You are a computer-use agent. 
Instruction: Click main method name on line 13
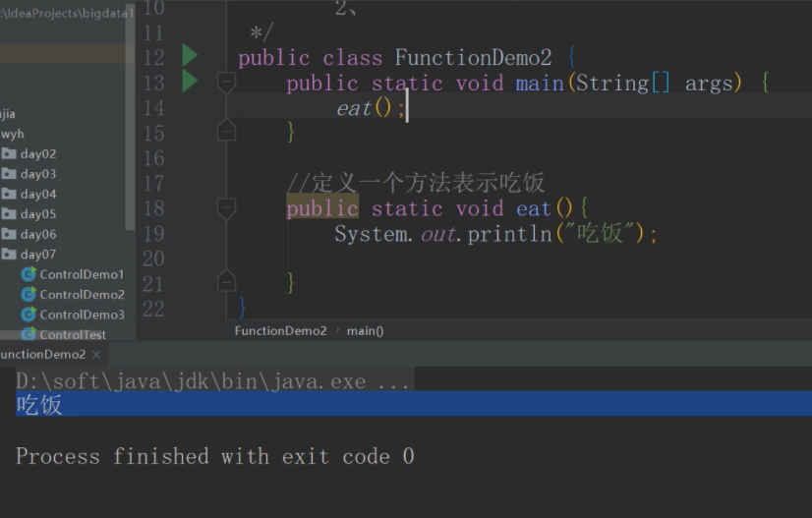click(540, 83)
